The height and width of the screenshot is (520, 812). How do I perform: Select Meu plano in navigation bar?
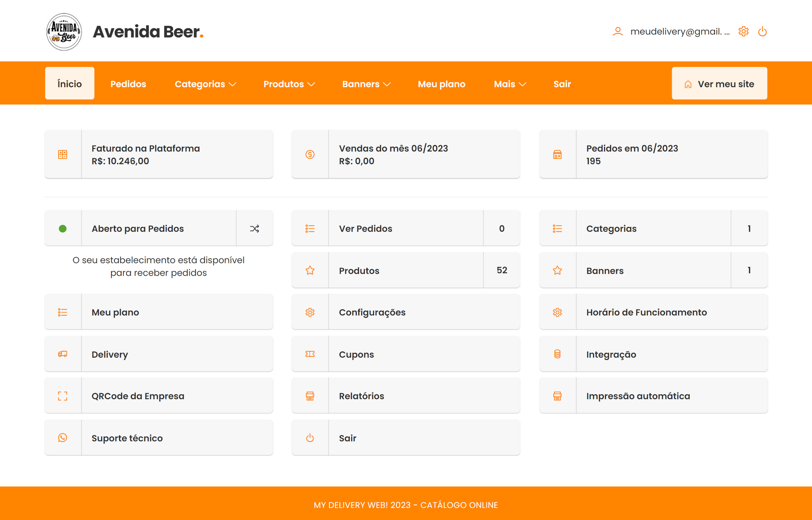click(x=442, y=84)
